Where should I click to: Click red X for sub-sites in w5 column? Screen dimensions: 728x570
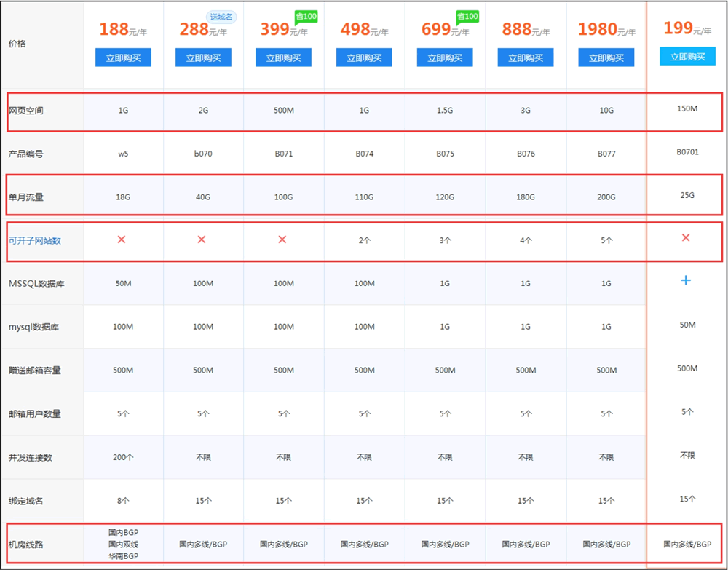coord(122,240)
